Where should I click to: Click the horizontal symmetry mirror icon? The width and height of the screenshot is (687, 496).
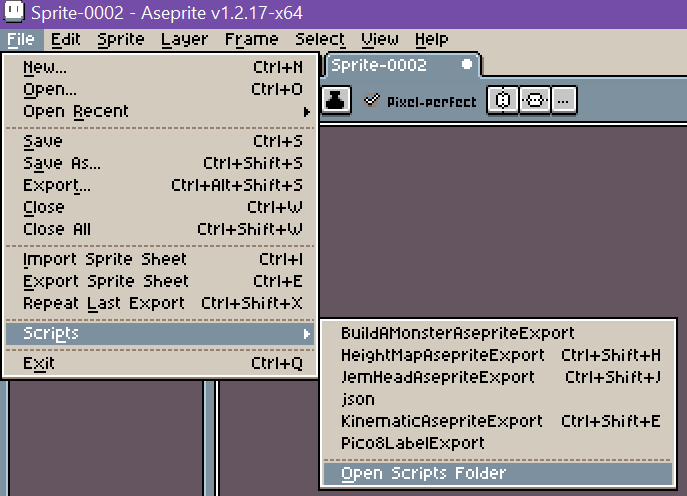pyautogui.click(x=535, y=101)
